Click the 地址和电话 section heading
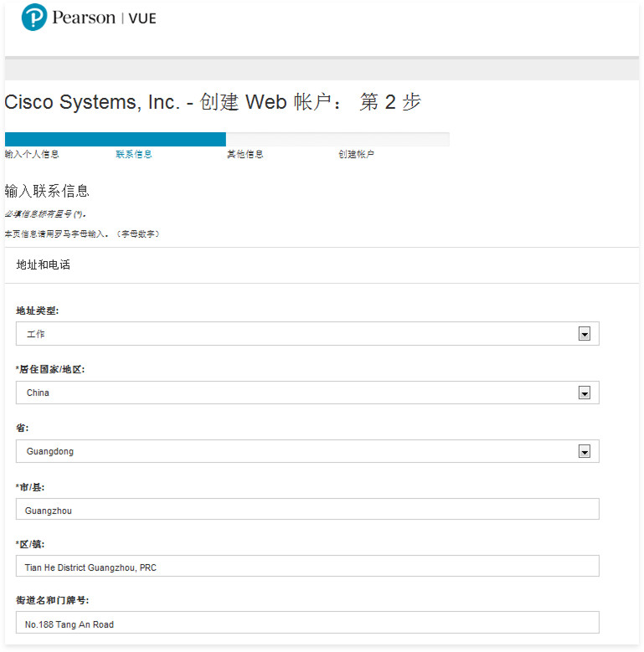The height and width of the screenshot is (652, 644). click(44, 264)
